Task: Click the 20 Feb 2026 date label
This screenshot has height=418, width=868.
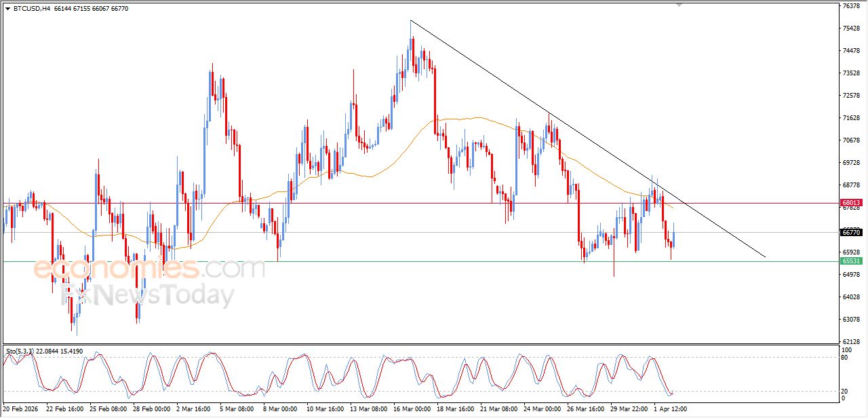Action: (x=20, y=410)
